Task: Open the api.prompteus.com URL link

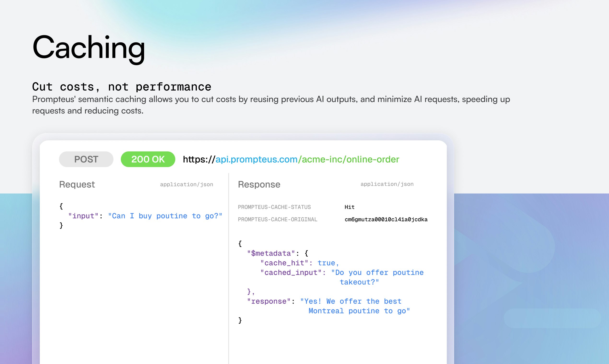Action: click(x=256, y=159)
